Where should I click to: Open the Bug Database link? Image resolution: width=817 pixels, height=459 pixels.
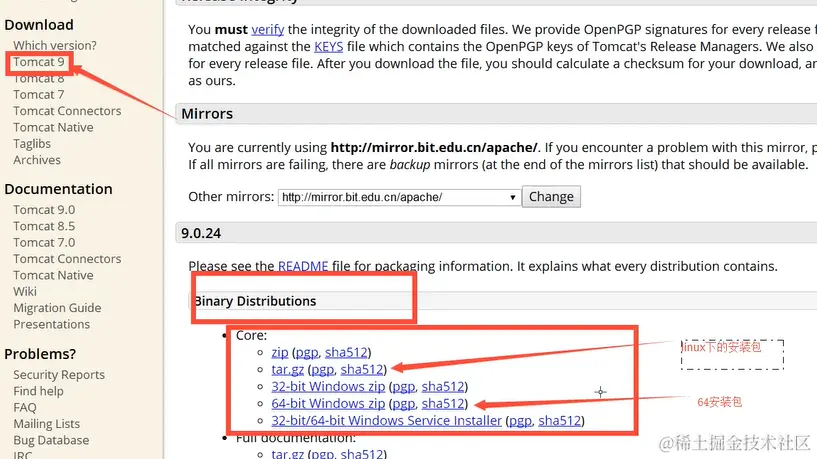[51, 440]
